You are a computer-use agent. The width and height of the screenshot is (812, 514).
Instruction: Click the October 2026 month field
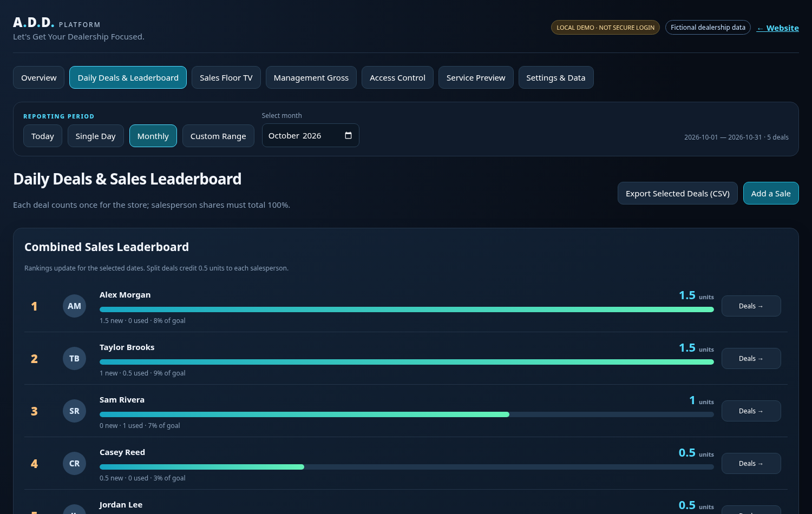[x=310, y=135]
